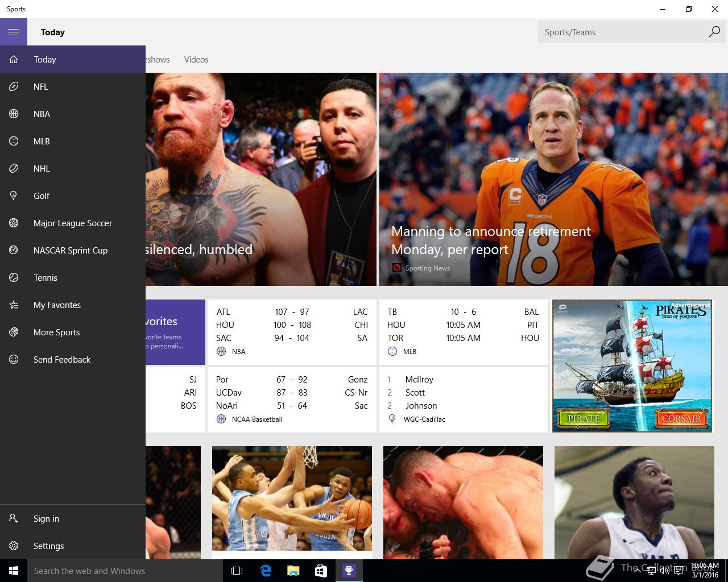
Task: Switch to the Videos tab
Action: [x=196, y=59]
